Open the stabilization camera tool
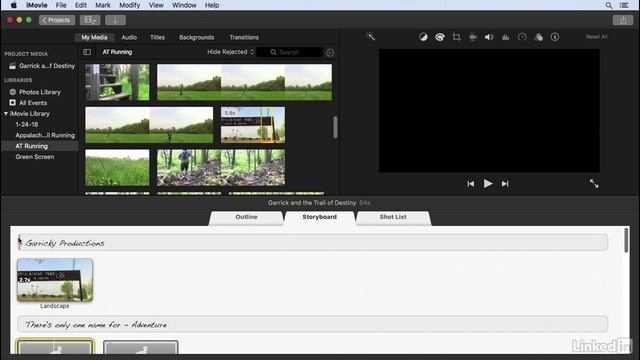640x360 pixels. point(473,37)
